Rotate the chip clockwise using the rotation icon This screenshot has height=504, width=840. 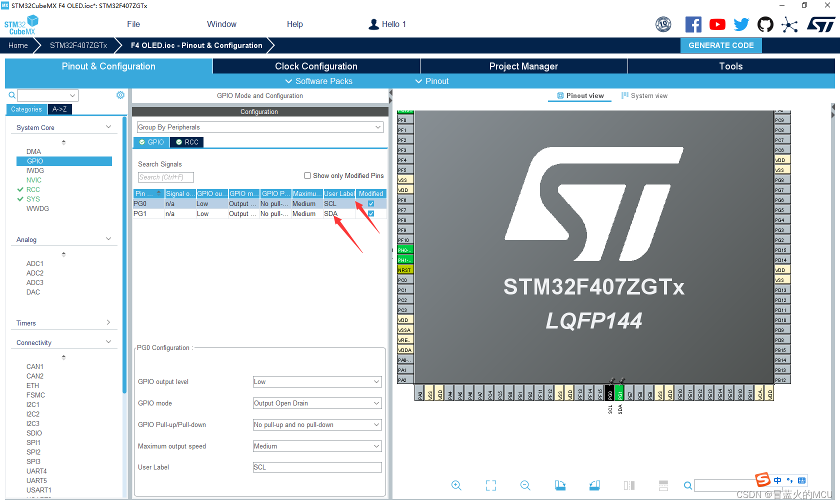coord(560,485)
